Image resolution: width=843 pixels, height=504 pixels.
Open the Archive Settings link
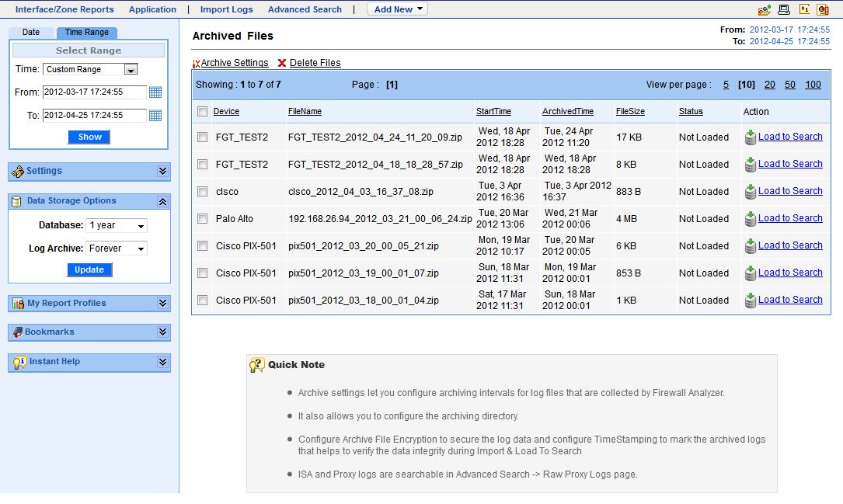tap(234, 63)
